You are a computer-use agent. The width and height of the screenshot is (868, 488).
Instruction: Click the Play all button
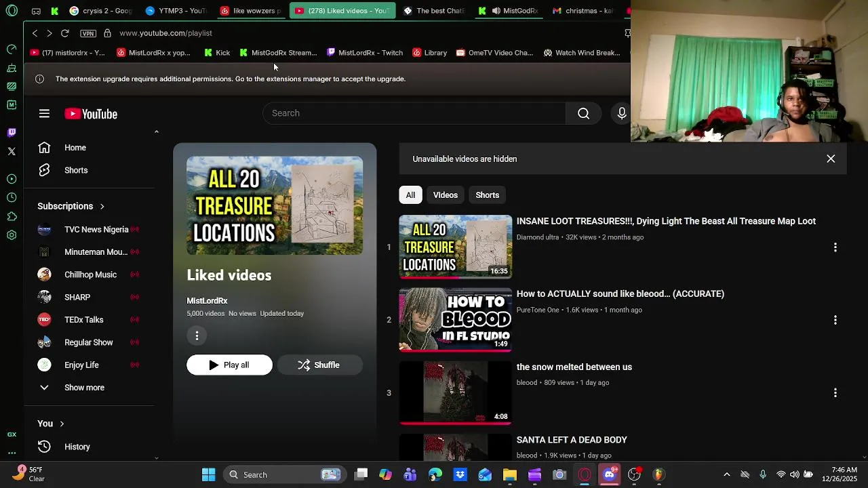[x=229, y=365]
